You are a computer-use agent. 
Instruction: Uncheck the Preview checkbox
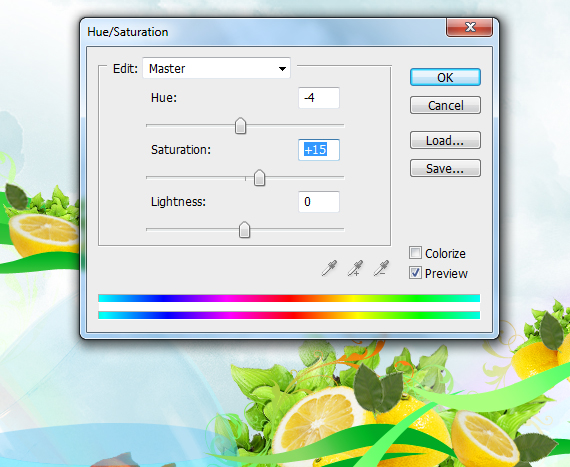pyautogui.click(x=415, y=273)
